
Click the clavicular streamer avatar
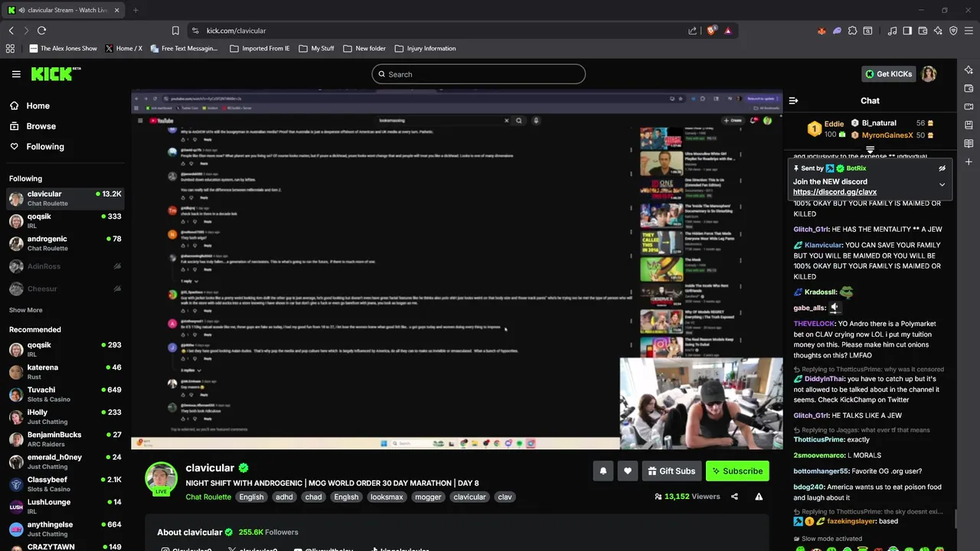(161, 478)
